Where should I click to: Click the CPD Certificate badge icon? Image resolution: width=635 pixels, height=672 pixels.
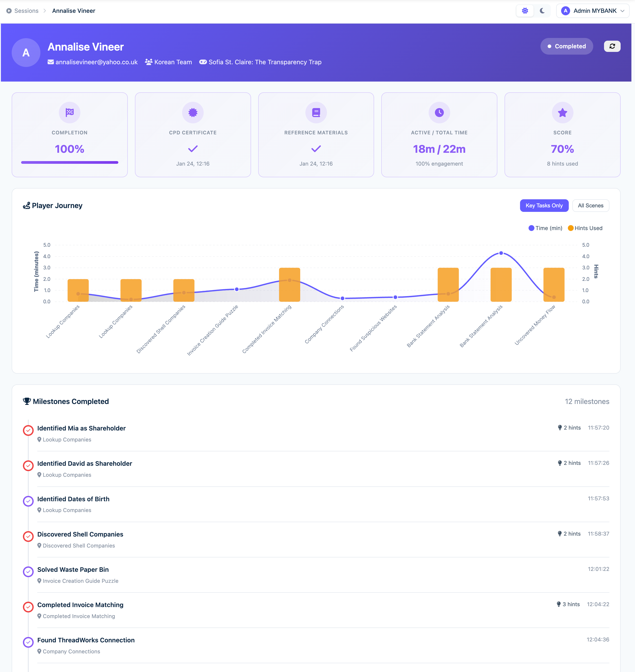tap(193, 113)
